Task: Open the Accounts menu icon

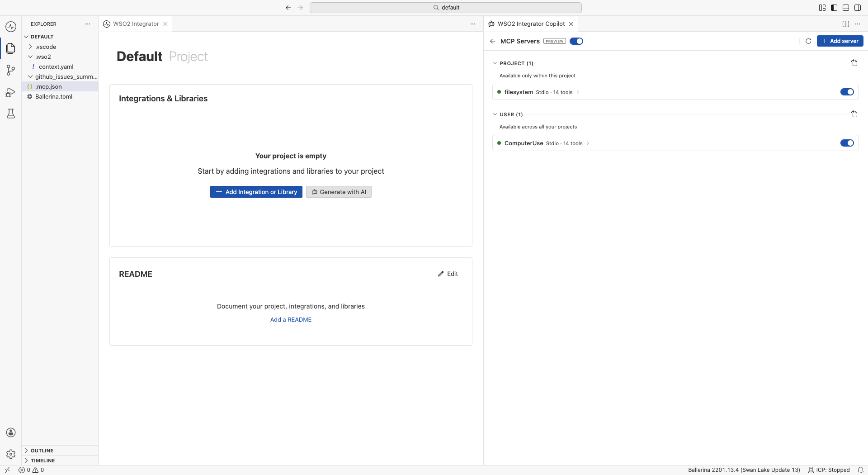Action: tap(11, 432)
